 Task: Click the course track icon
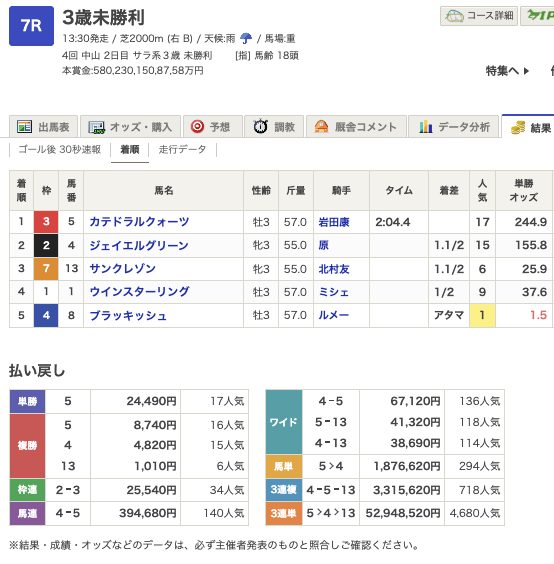[x=454, y=16]
